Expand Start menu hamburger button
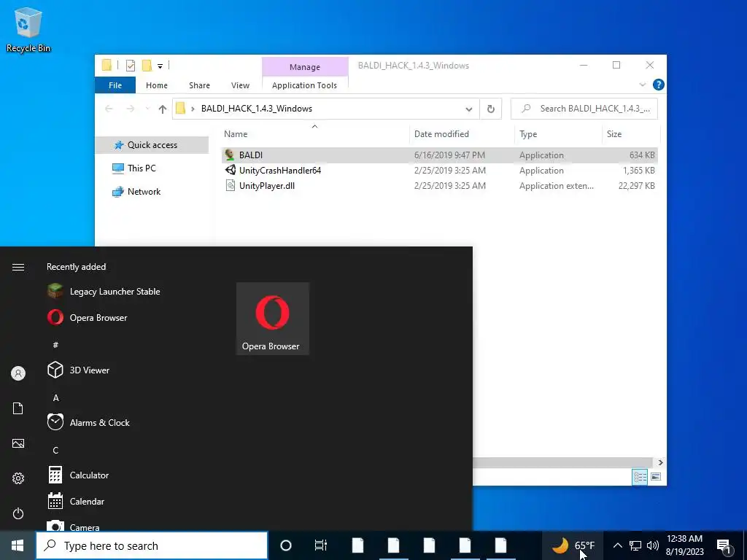The height and width of the screenshot is (560, 747). pyautogui.click(x=18, y=267)
